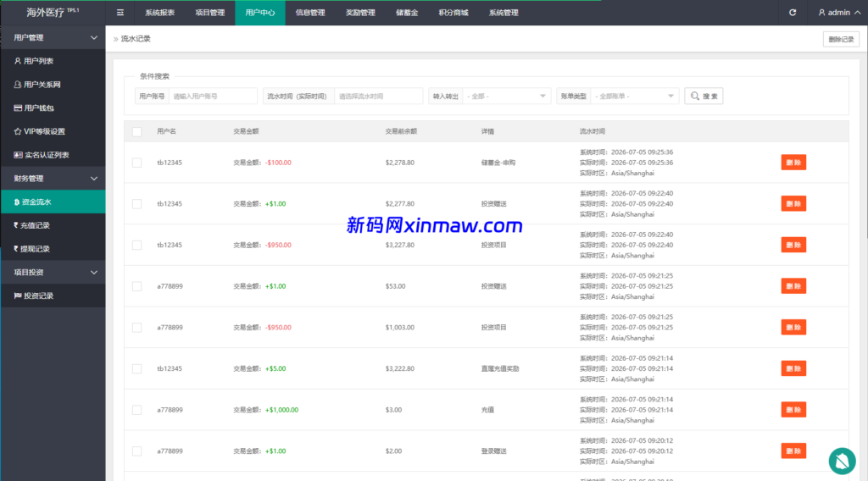Focus the 流水时间 date input field
868x481 pixels.
click(x=379, y=97)
